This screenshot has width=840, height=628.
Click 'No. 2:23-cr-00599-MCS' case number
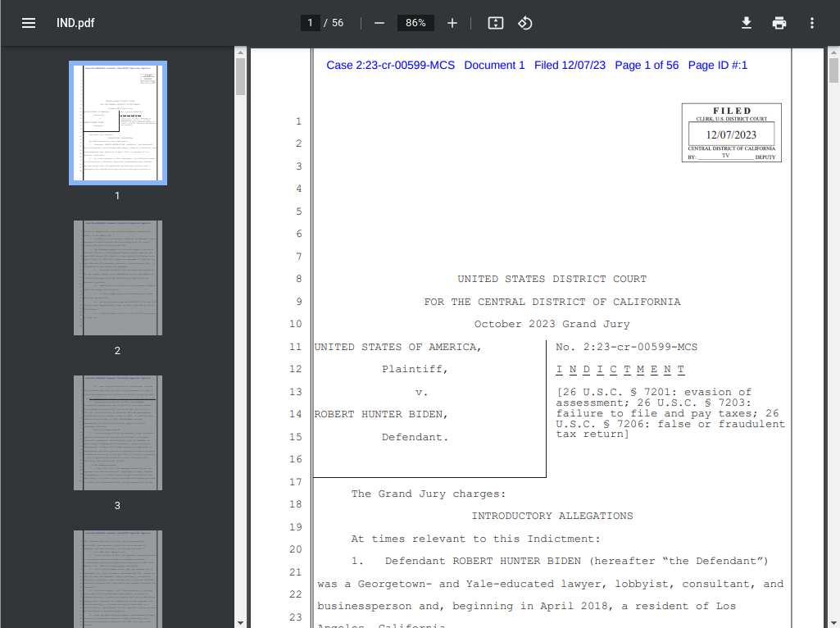tap(627, 347)
